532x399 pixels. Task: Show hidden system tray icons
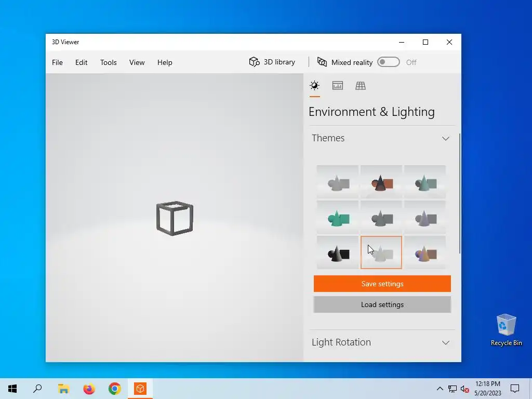pos(440,389)
